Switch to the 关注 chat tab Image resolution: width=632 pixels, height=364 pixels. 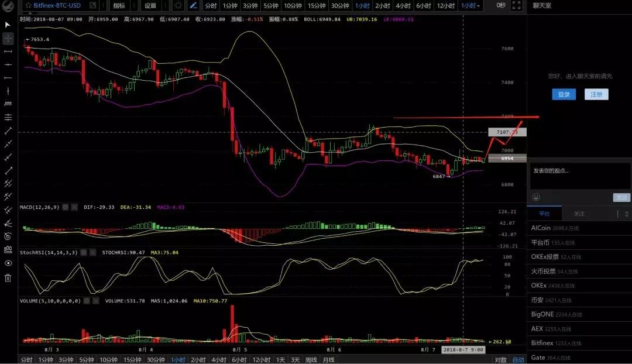click(579, 214)
